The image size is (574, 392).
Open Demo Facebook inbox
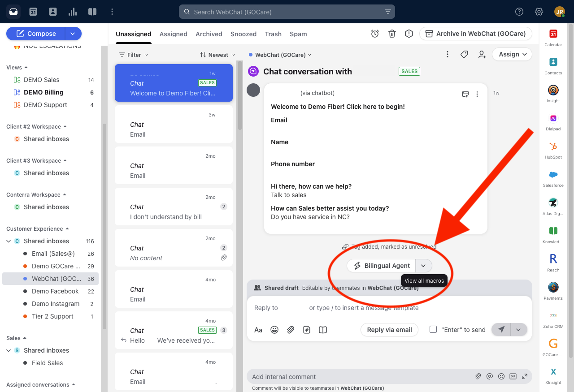pyautogui.click(x=55, y=291)
